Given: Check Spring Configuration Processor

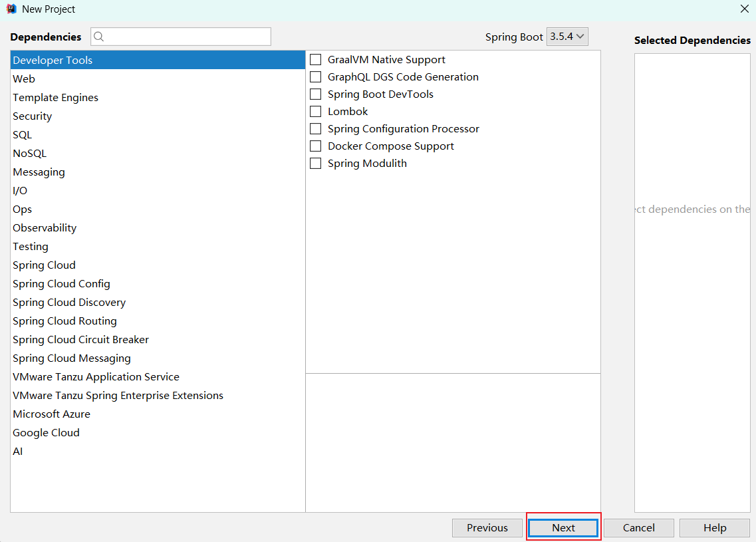Looking at the screenshot, I should click(x=315, y=129).
